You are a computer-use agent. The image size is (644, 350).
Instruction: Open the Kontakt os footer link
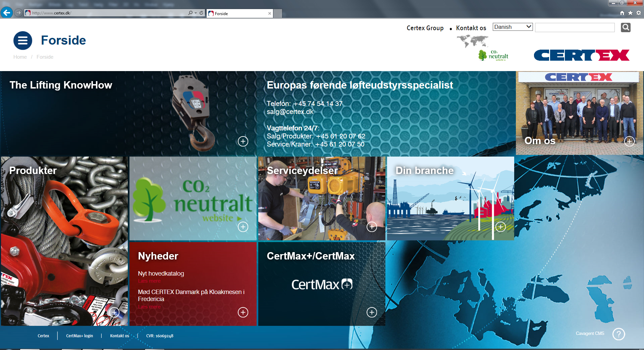[x=119, y=336]
